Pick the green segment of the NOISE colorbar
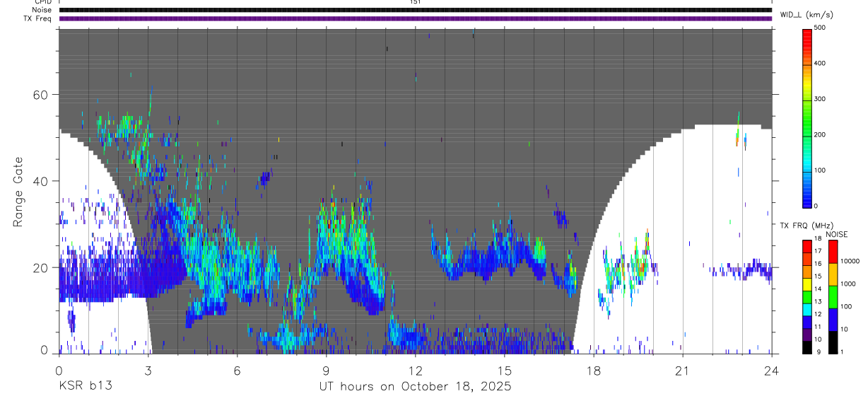 833,296
